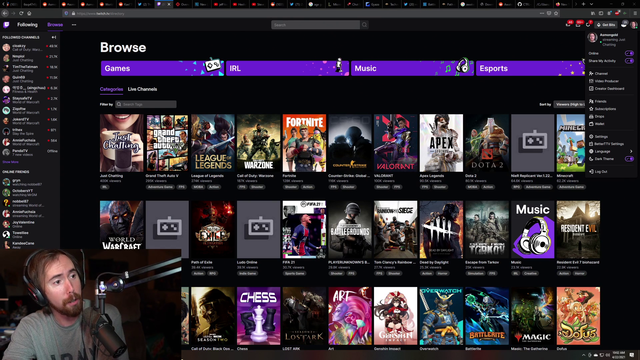This screenshot has height=360, width=640.
Task: Open FIFA 21 category cover
Action: point(304,229)
